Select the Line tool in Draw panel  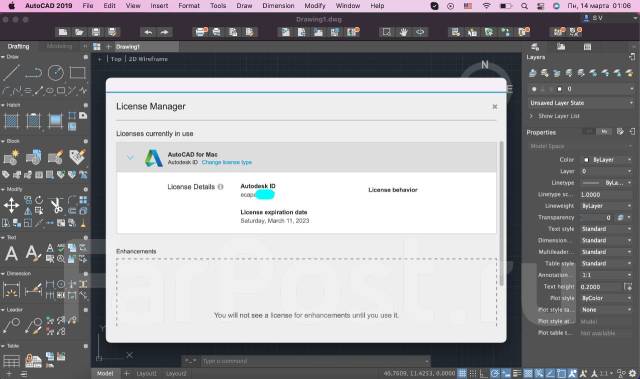(x=11, y=73)
